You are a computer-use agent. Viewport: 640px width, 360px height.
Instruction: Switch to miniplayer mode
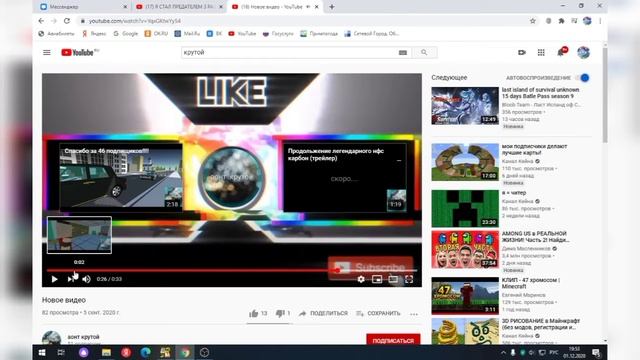pyautogui.click(x=377, y=279)
